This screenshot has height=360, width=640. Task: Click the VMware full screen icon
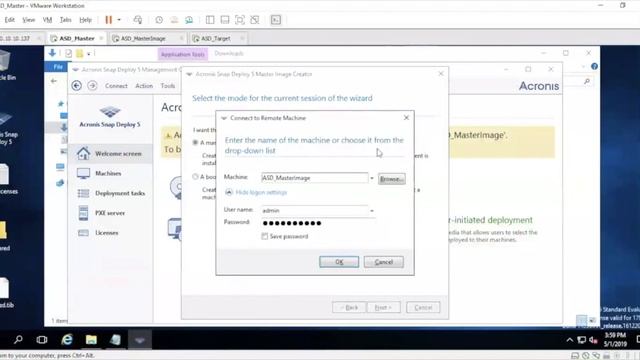[240, 20]
